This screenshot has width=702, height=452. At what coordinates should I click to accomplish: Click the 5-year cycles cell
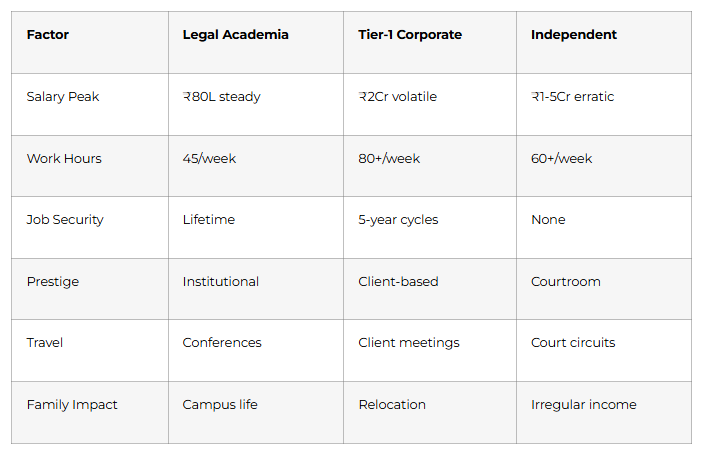[x=398, y=220]
